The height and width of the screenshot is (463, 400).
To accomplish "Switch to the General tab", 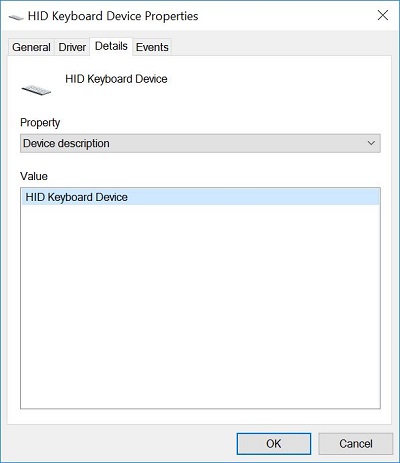I will point(31,47).
